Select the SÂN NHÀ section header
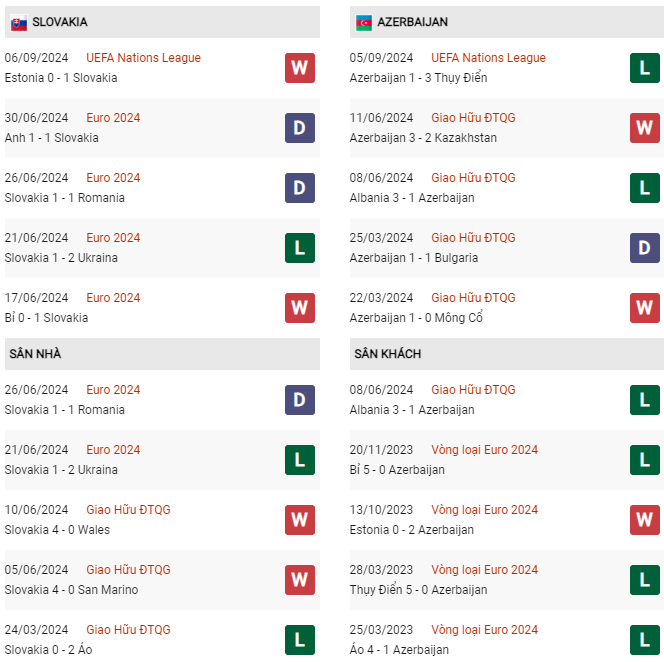Viewport: 664px width, 662px height. coord(162,354)
